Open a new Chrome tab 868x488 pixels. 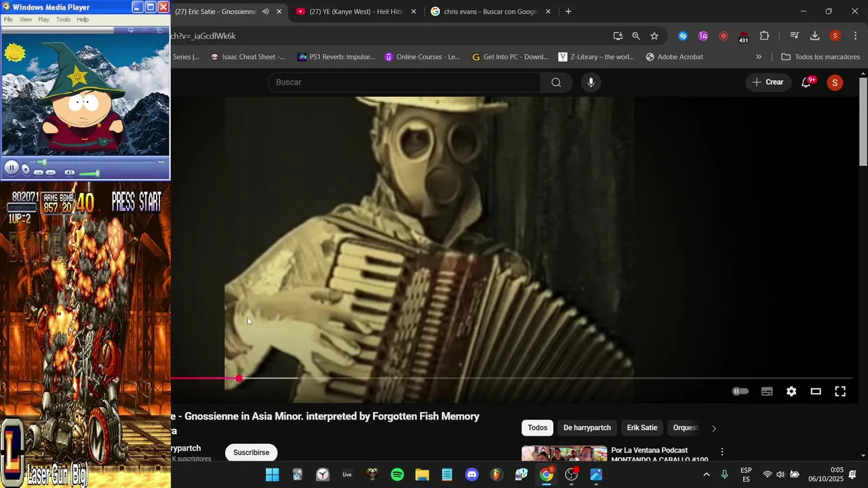click(568, 12)
